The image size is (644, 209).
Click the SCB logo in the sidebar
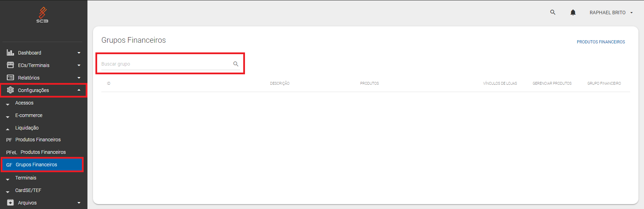[42, 15]
